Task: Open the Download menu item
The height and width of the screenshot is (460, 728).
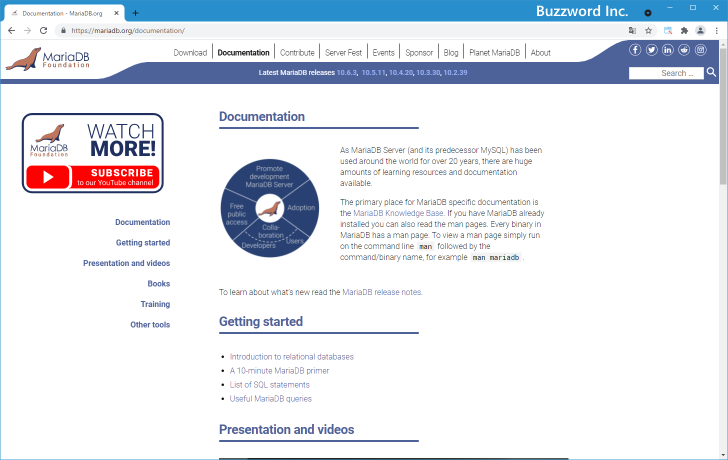Action: click(190, 52)
